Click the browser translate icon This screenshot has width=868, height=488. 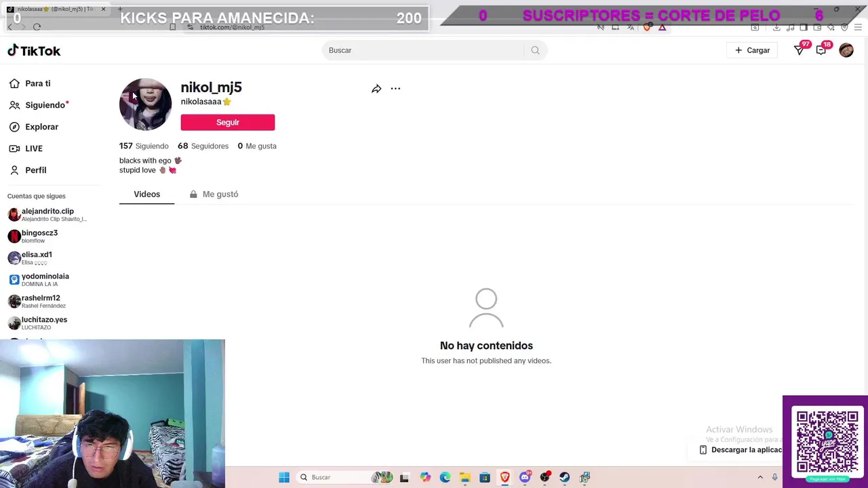click(631, 27)
